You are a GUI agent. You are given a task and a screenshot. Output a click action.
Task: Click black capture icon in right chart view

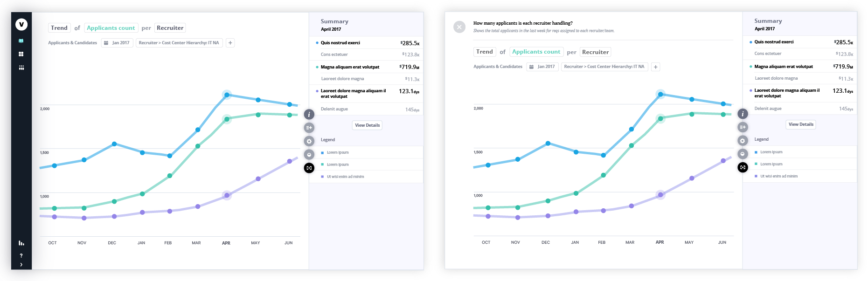(743, 167)
